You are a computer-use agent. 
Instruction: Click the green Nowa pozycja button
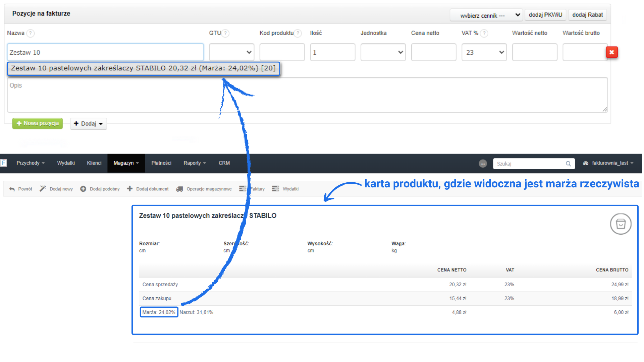pos(38,123)
